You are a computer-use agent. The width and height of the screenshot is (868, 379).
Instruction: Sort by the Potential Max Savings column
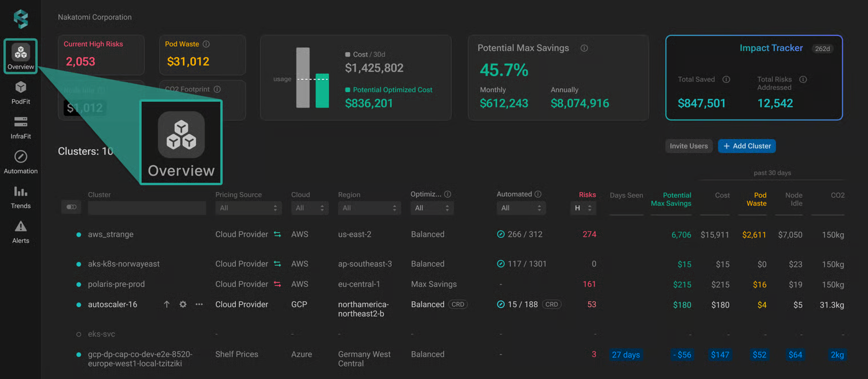(x=671, y=199)
